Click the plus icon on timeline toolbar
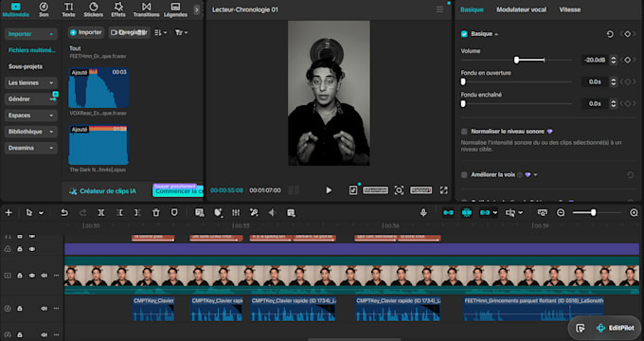Image resolution: width=644 pixels, height=341 pixels. [9, 212]
